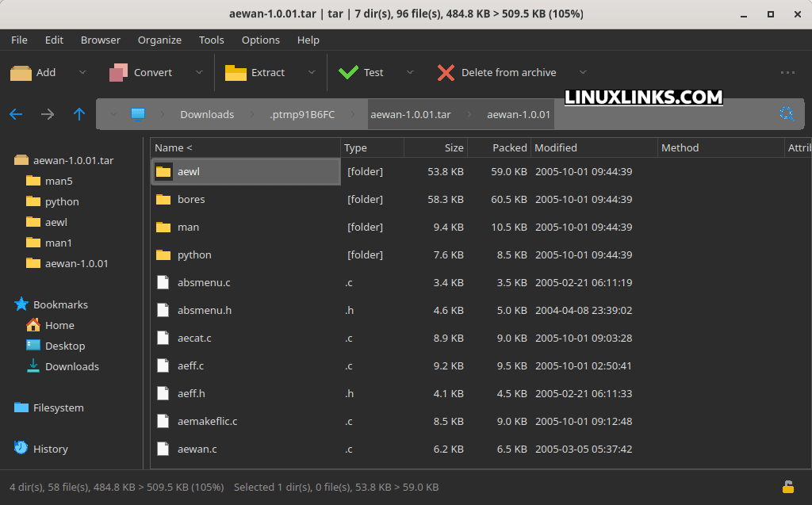Open search with the magnifier icon

point(787,114)
